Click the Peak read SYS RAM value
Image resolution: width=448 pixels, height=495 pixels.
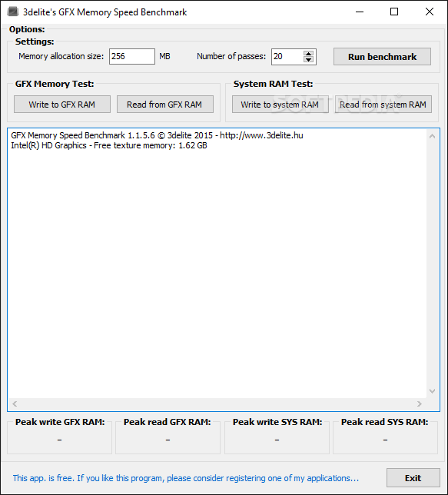pyautogui.click(x=385, y=440)
